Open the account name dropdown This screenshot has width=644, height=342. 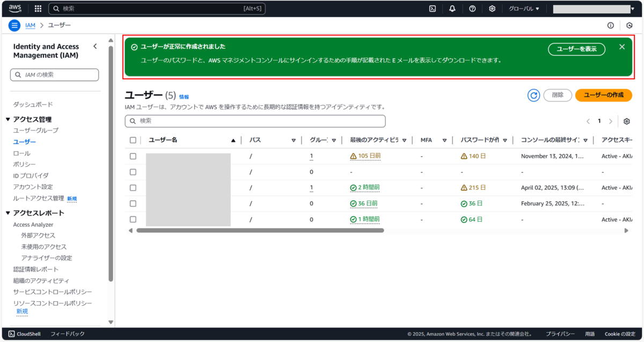coord(594,9)
